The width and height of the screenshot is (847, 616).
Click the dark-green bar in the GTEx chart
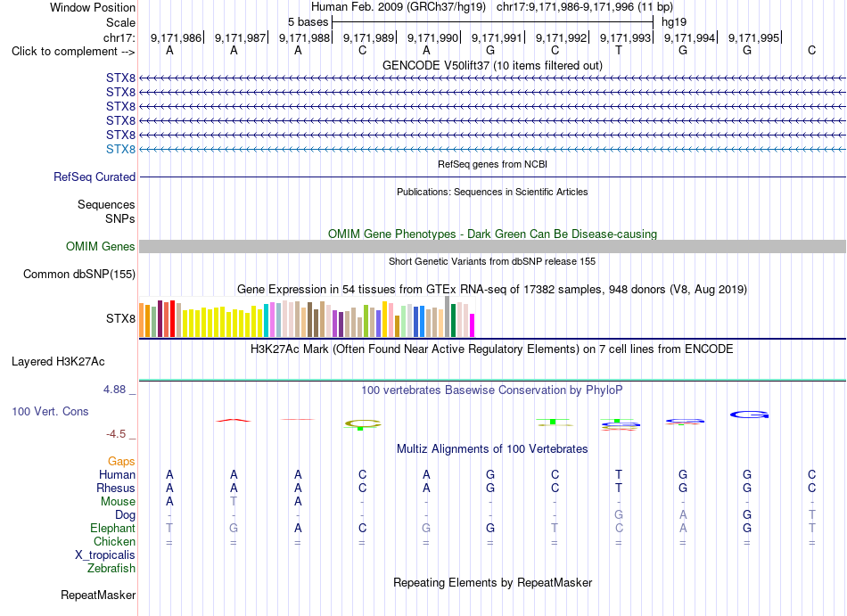click(x=453, y=321)
